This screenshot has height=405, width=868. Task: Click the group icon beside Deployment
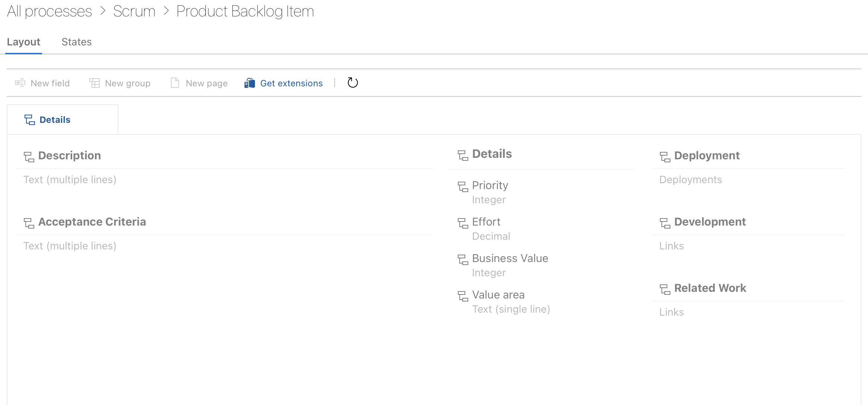pyautogui.click(x=665, y=157)
